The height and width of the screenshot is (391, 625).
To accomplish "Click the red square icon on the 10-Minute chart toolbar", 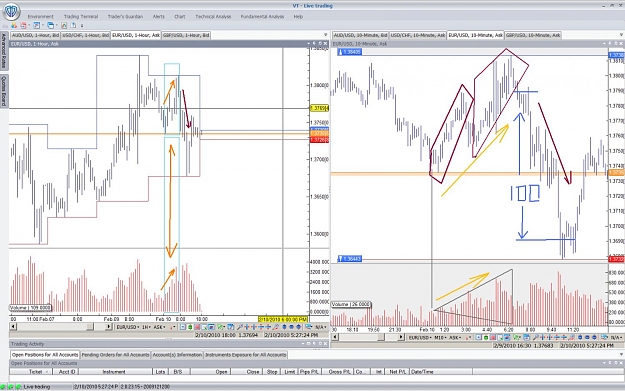I will tap(493, 338).
